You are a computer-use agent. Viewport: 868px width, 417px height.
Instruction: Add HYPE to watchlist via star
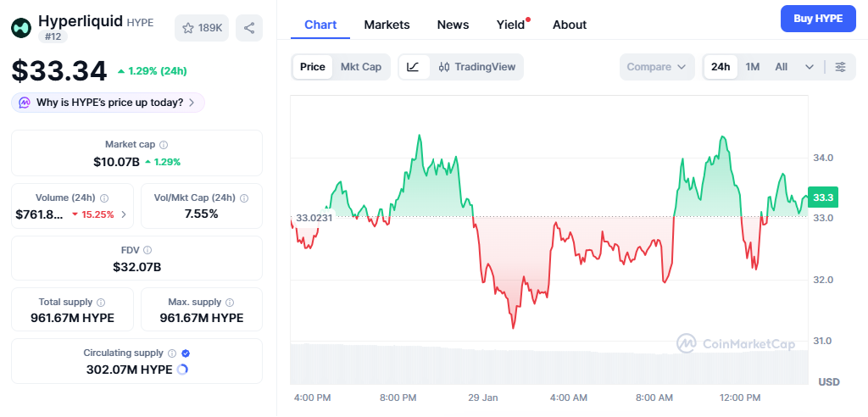point(188,28)
